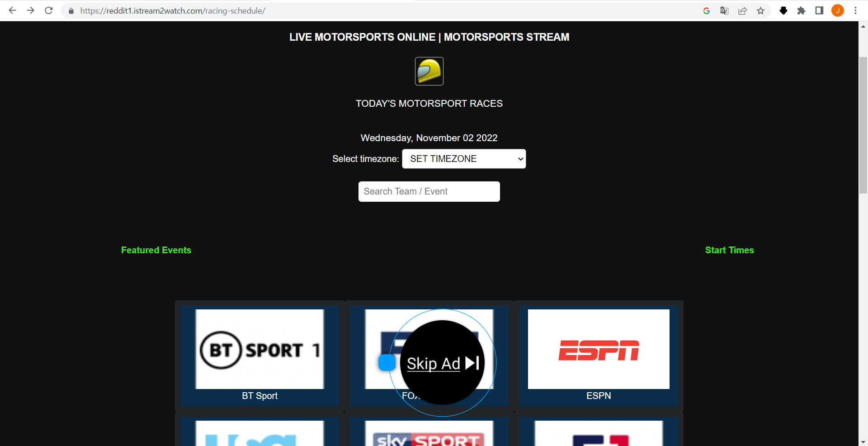Share this page via the share icon

tap(742, 11)
